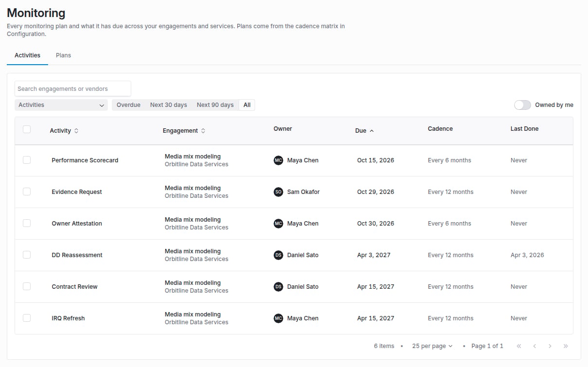The height and width of the screenshot is (367, 588).
Task: Click Every 6 months in Performance Scorecard row
Action: pos(450,160)
